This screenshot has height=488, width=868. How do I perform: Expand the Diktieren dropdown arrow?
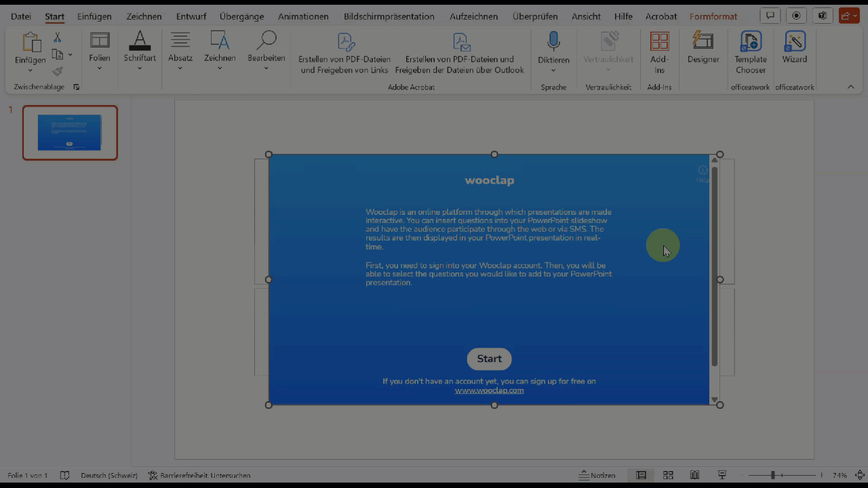pos(553,70)
